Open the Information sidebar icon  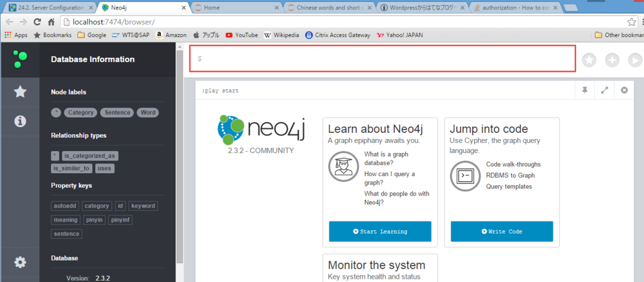[20, 121]
